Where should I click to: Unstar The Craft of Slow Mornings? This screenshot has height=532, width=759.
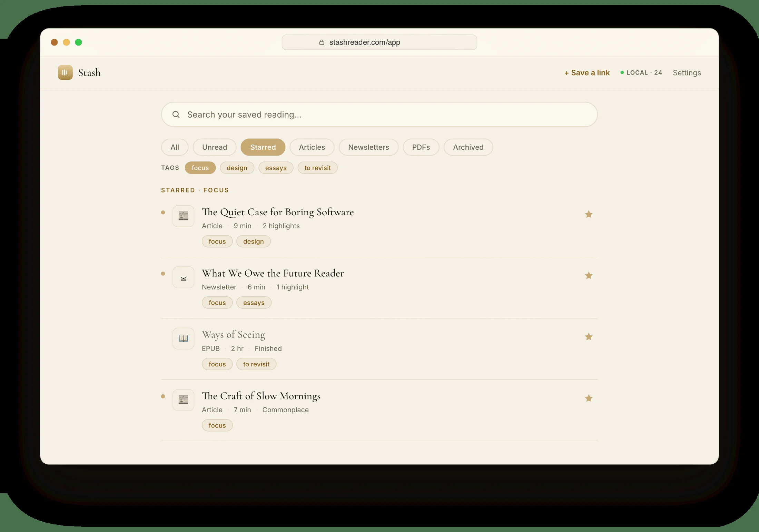pos(589,398)
